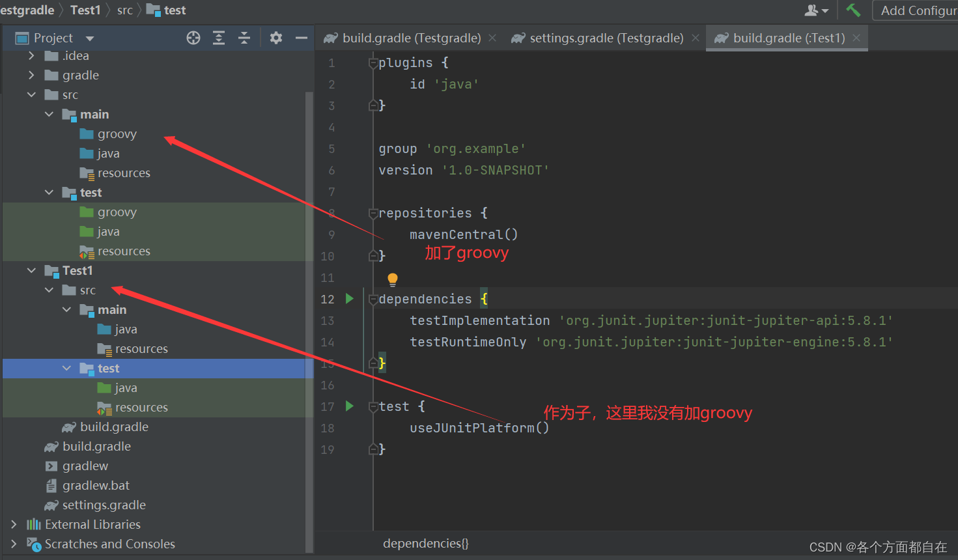Switch to settings.gradle (Testgradle) tab
The height and width of the screenshot is (560, 958).
606,38
